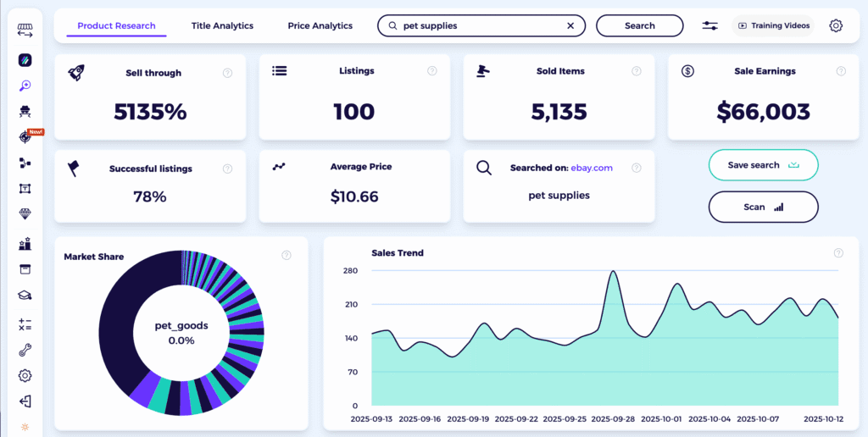868x437 pixels.
Task: Open the filter sliders icon beside Search
Action: [x=710, y=25]
